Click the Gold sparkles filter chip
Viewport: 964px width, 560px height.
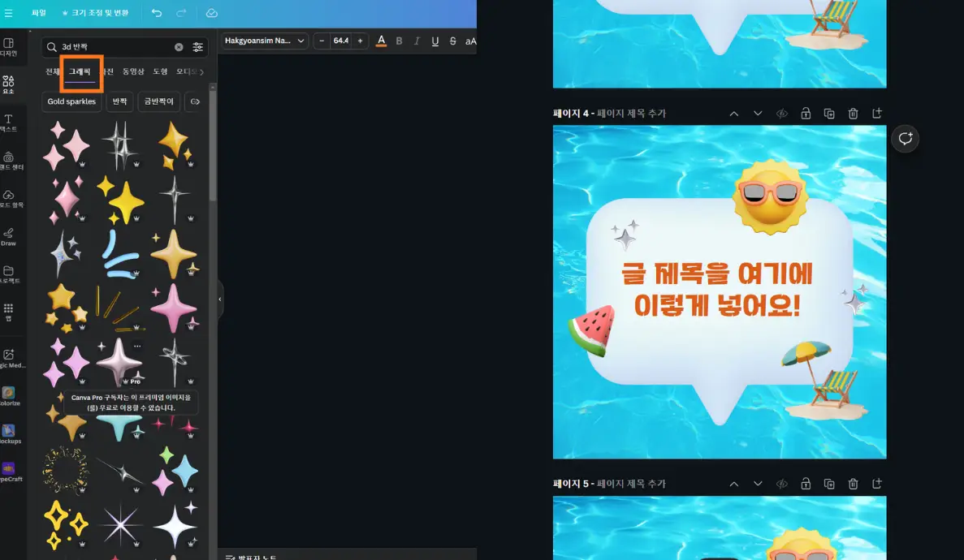pos(71,101)
